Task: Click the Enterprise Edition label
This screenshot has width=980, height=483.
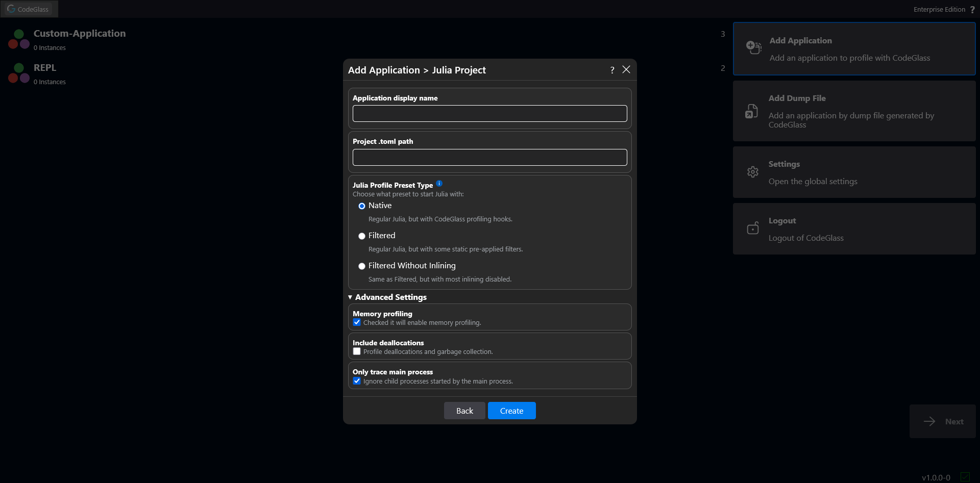Action: (939, 10)
